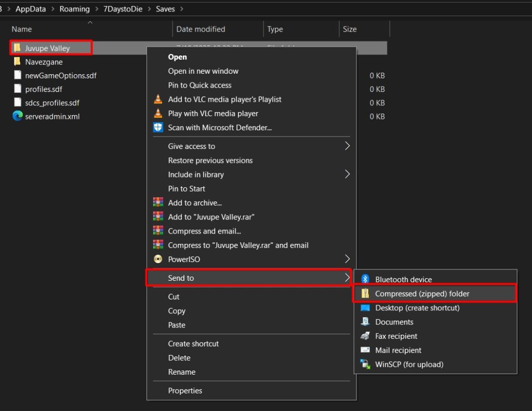Click the Microsoft Defender shield icon
Image resolution: width=532 pixels, height=411 pixels.
point(158,128)
